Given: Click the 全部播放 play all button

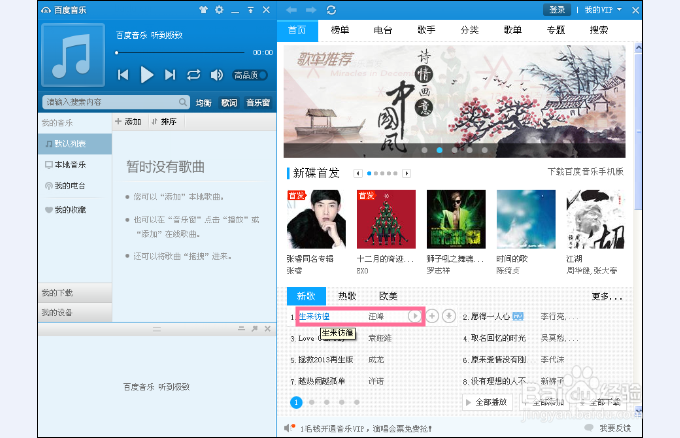Looking at the screenshot, I should pyautogui.click(x=487, y=402).
